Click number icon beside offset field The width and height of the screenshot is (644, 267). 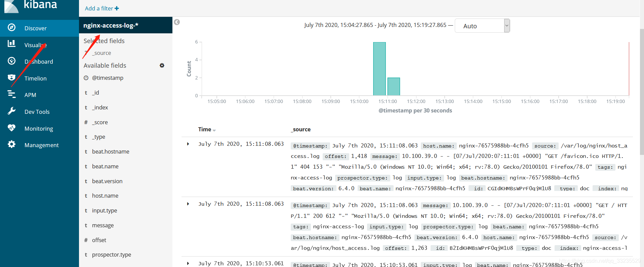click(86, 240)
